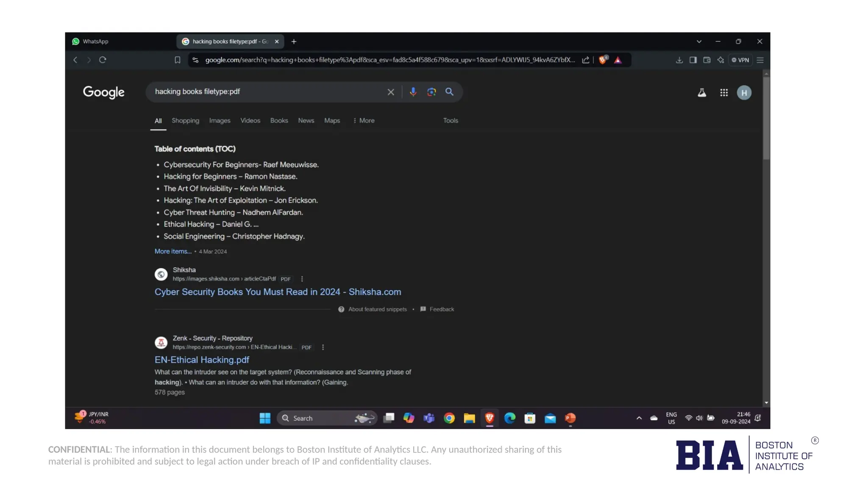Open Search Labs flask icon

point(702,93)
